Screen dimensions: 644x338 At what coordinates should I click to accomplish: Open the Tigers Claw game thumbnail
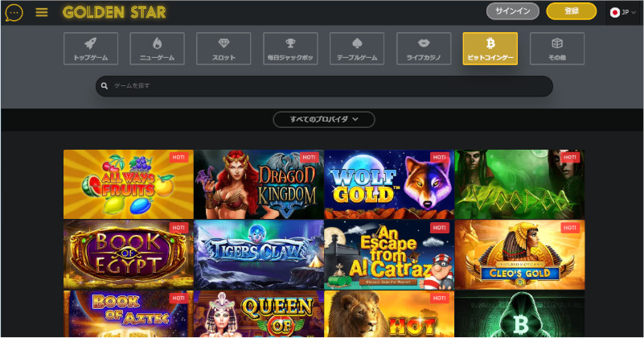click(x=259, y=254)
